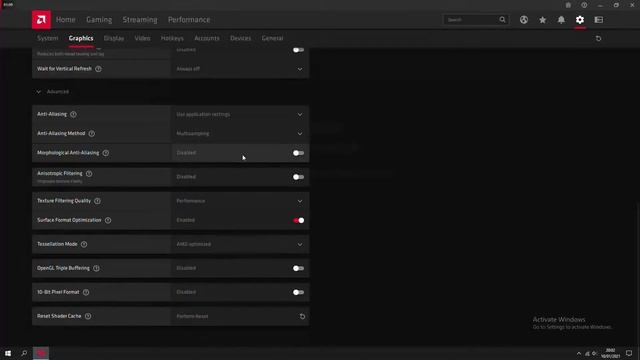Go to the Home tab

pyautogui.click(x=65, y=20)
